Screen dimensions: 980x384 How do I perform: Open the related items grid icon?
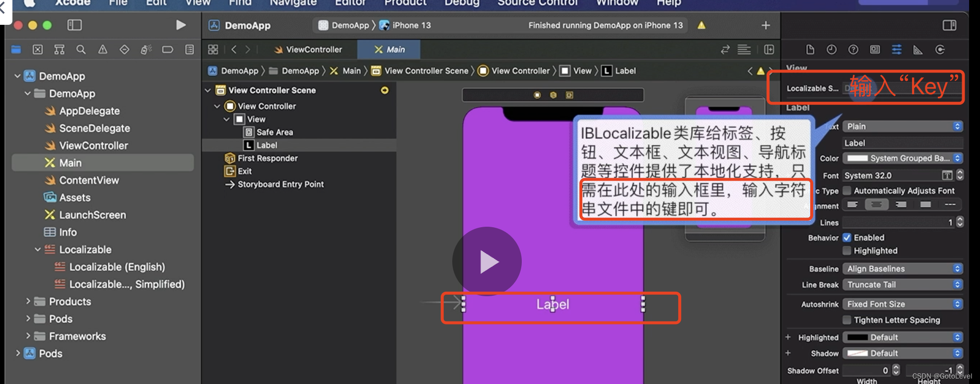point(213,49)
